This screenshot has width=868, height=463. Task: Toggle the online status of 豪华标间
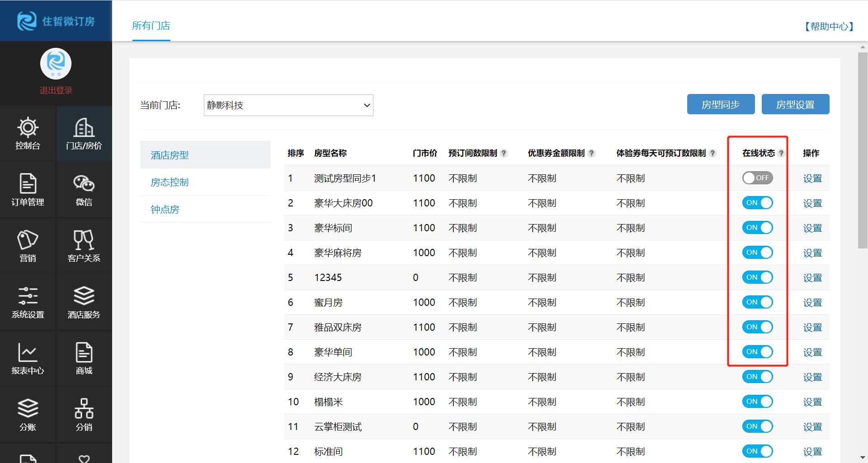click(x=758, y=228)
